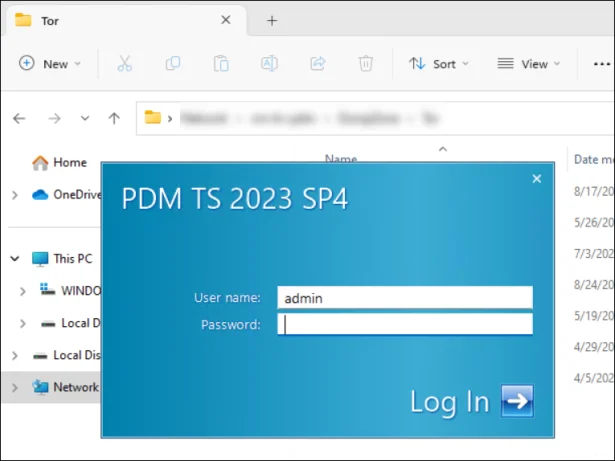Viewport: 615px width, 461px height.
Task: Click the Cut scissors icon
Action: click(124, 63)
